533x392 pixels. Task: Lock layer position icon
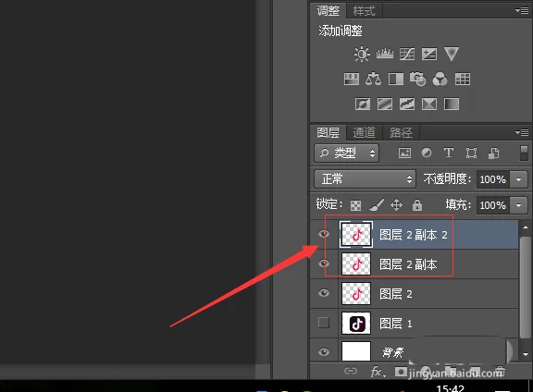[x=396, y=205]
